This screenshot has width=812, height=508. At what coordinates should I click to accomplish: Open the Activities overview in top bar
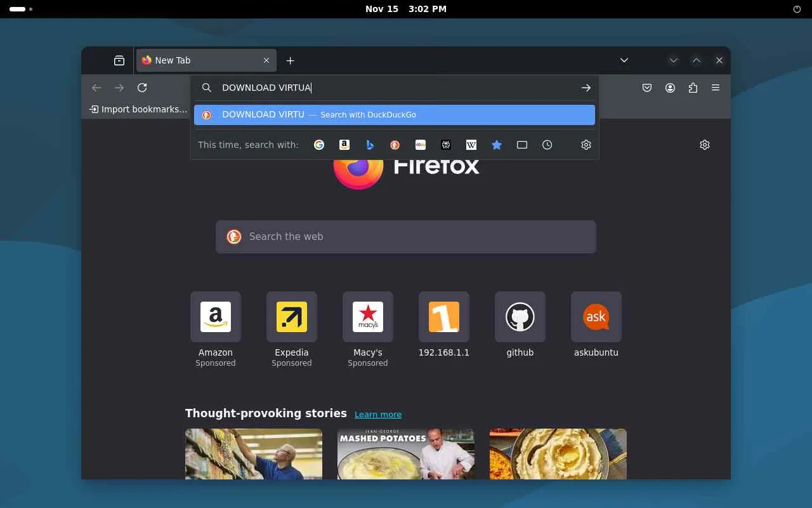pyautogui.click(x=21, y=9)
